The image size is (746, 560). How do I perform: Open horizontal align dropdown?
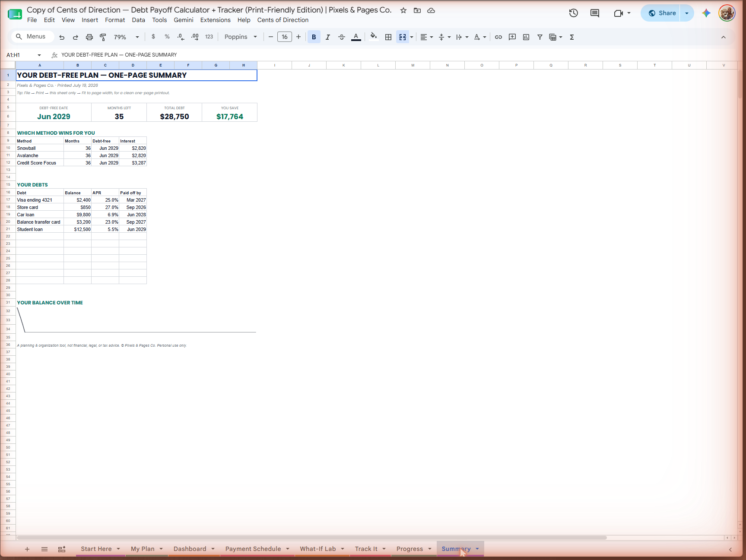(x=426, y=37)
